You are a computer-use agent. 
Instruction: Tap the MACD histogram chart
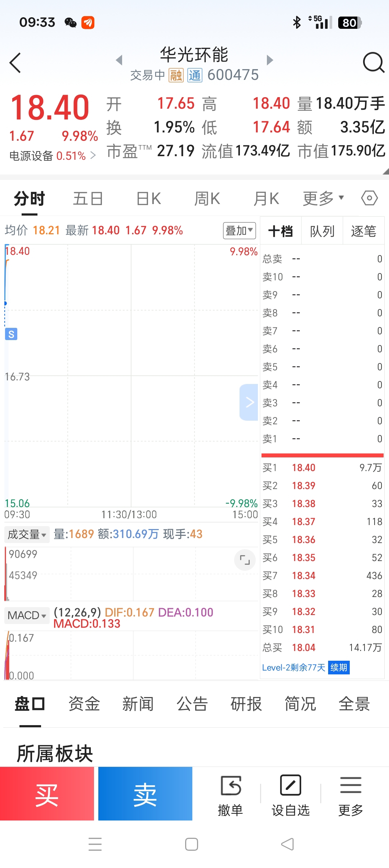tap(131, 655)
